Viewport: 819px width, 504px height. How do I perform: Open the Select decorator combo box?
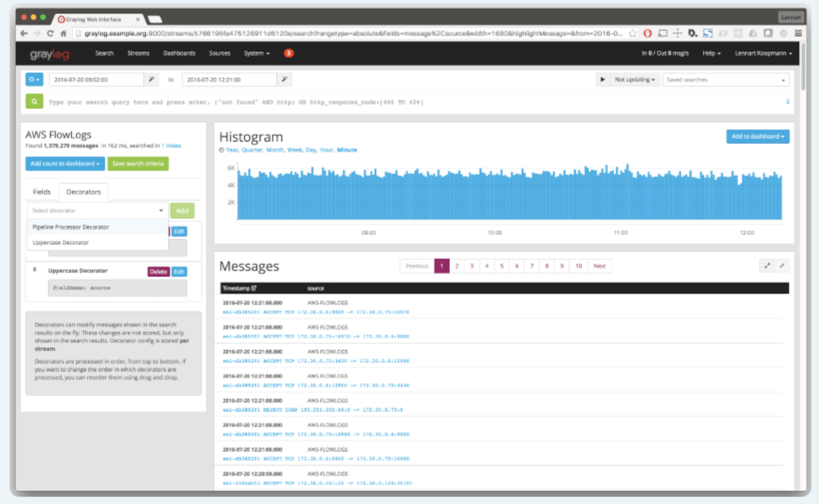(98, 211)
